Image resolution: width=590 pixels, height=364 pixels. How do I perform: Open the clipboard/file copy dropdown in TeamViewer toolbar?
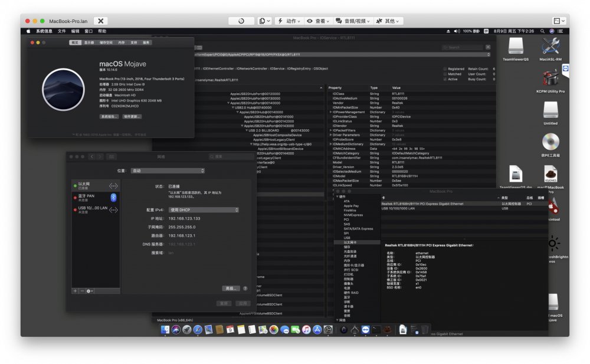coord(264,21)
